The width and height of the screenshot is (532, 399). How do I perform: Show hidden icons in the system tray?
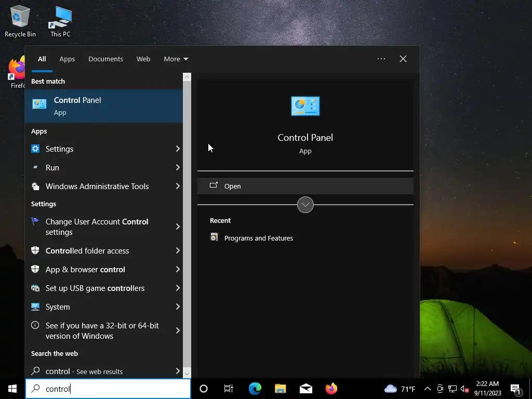coord(428,389)
